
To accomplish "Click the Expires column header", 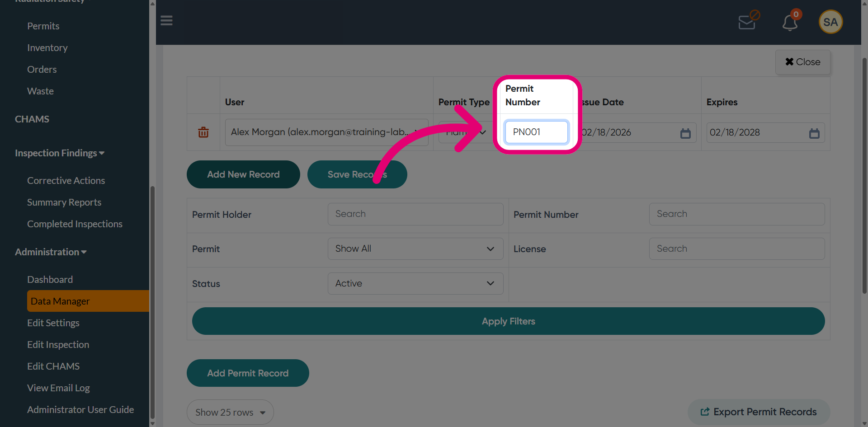I will tap(722, 102).
